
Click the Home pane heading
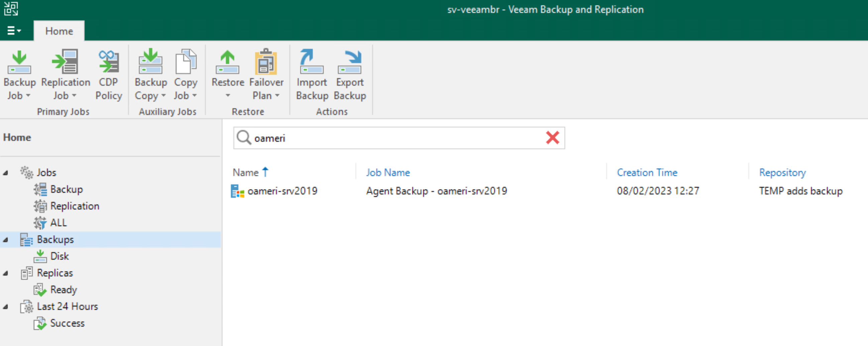pos(17,138)
